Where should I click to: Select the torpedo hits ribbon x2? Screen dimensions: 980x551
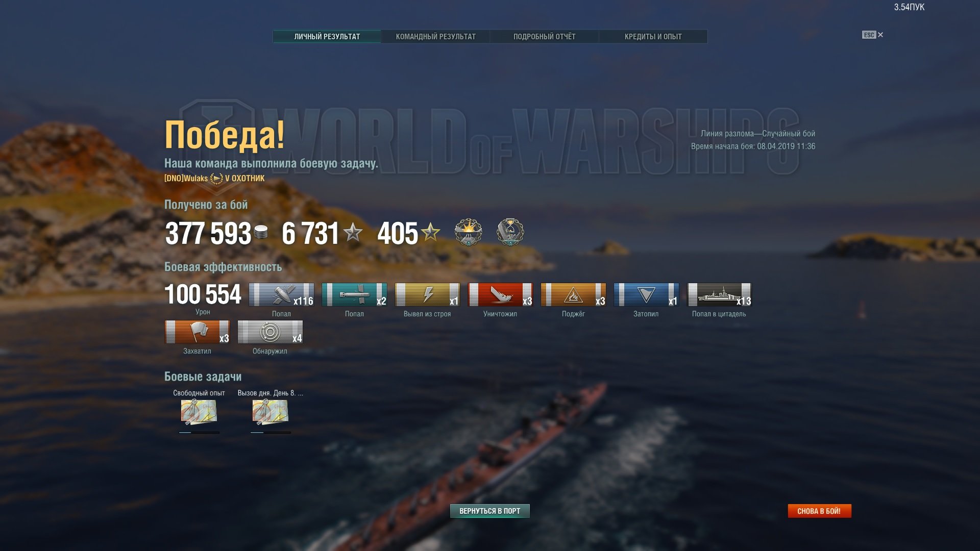pyautogui.click(x=354, y=295)
